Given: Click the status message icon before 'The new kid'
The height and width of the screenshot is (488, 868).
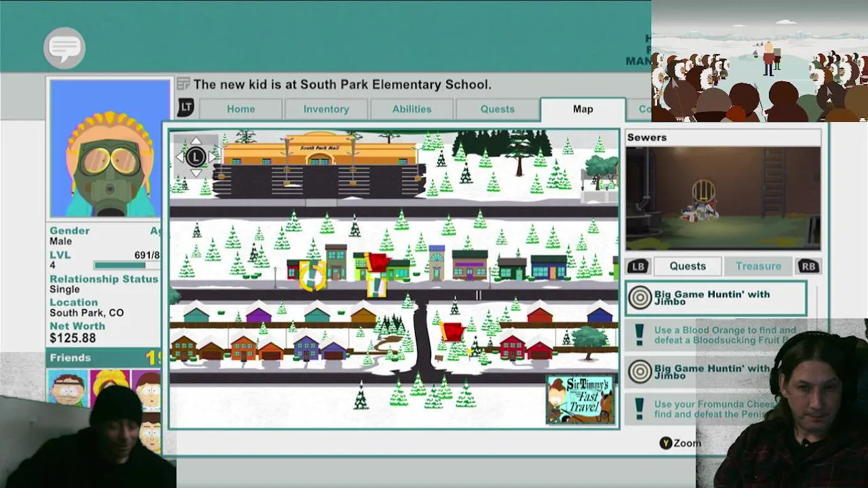Looking at the screenshot, I should [183, 84].
